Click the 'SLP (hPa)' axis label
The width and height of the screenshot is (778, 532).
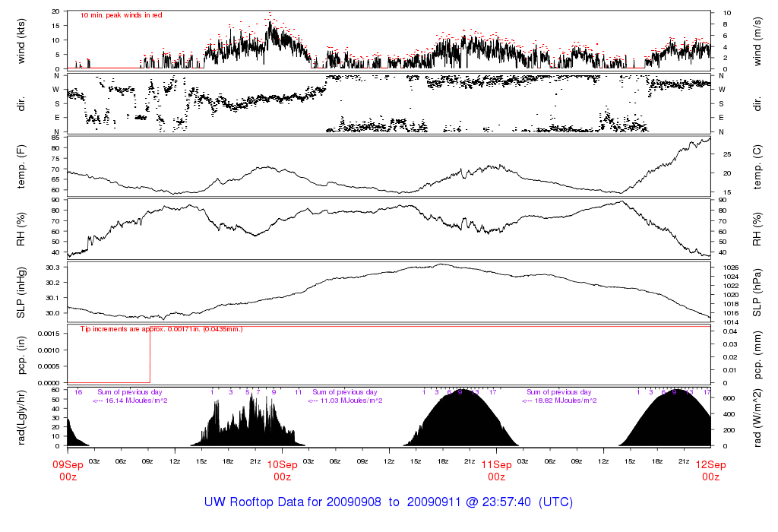pos(757,293)
